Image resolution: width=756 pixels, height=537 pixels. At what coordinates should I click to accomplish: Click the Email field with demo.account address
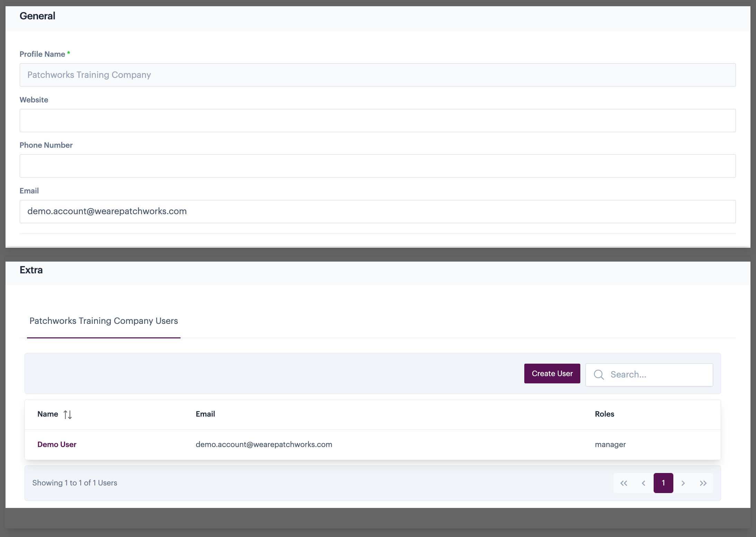tap(377, 212)
